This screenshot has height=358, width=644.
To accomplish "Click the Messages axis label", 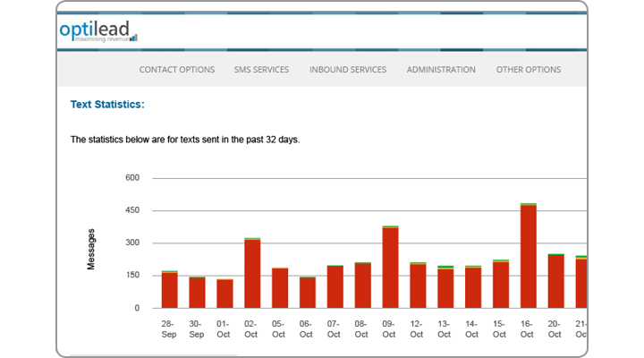I will [91, 249].
